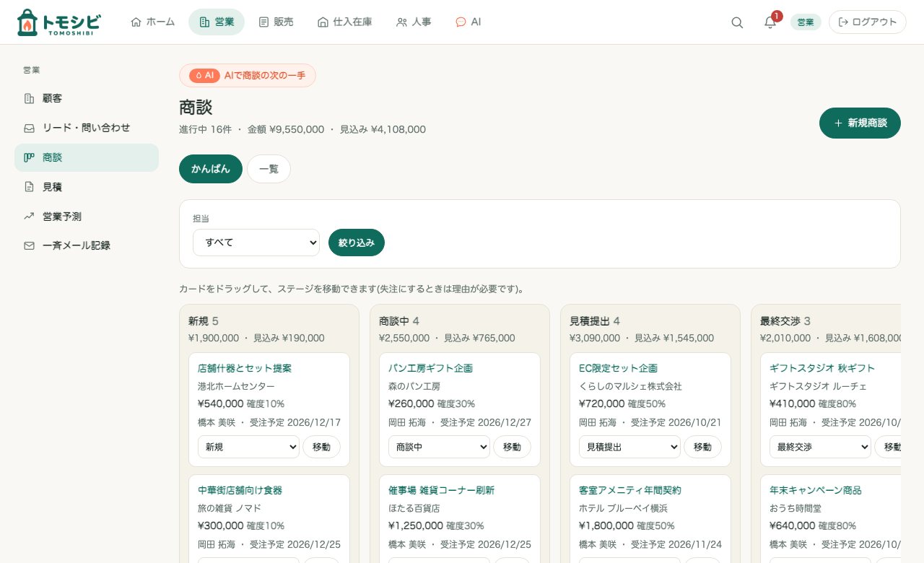Click the 新規商談 button
The image size is (924, 563).
point(860,123)
